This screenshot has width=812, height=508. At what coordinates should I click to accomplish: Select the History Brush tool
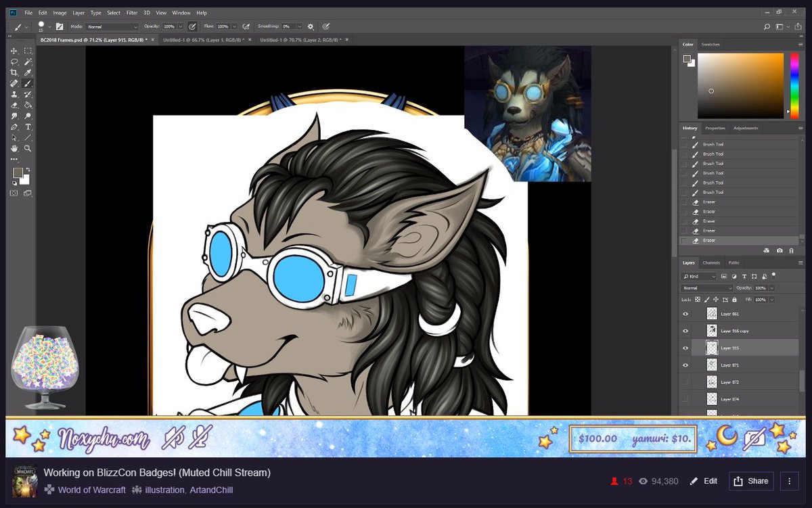tap(28, 94)
